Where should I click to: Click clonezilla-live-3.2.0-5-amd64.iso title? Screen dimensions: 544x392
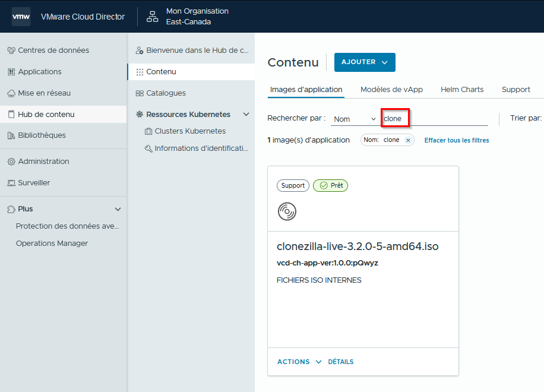358,246
